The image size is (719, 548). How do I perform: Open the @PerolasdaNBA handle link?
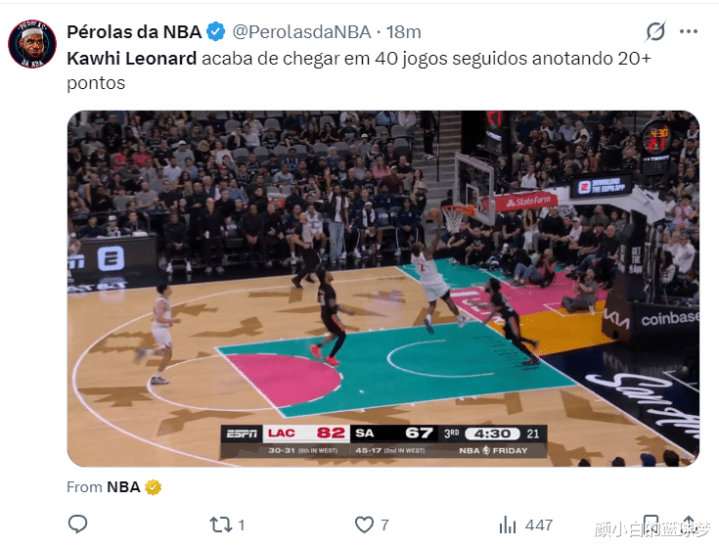pos(301,32)
